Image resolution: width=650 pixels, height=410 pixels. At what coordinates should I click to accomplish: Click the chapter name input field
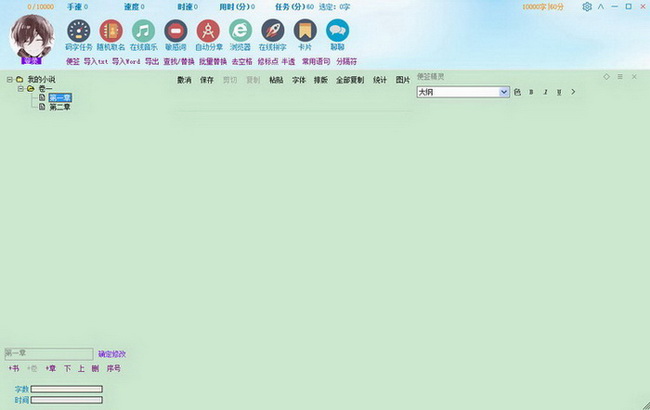coord(49,354)
